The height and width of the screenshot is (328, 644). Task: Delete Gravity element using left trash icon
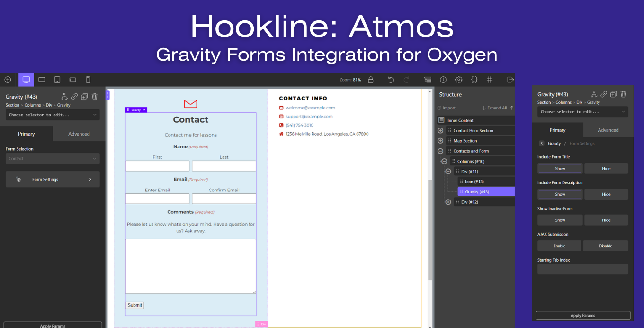click(x=95, y=97)
